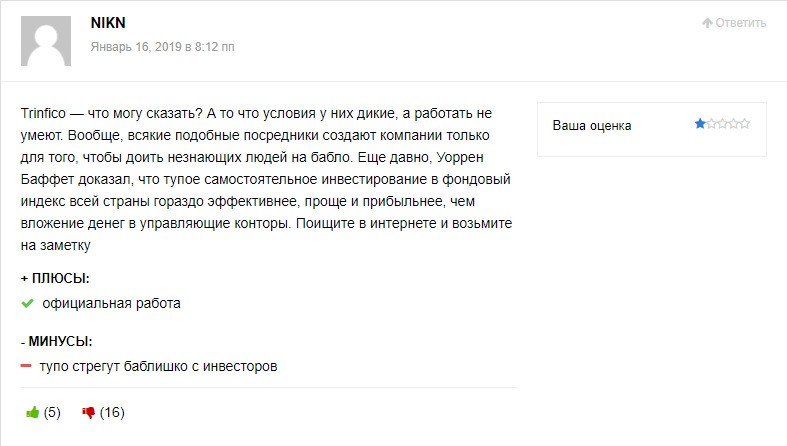The width and height of the screenshot is (787, 446).
Task: Click the reply arrow icon beside Ответить
Action: (x=707, y=23)
